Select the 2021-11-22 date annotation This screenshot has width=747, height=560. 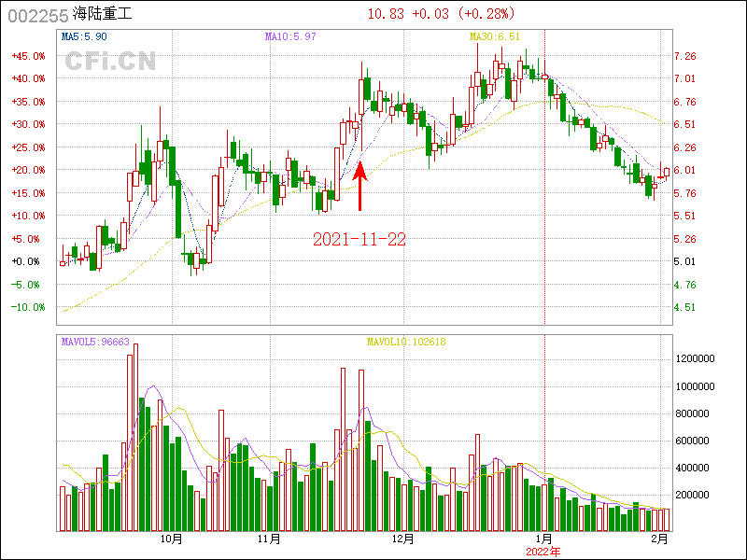(359, 240)
